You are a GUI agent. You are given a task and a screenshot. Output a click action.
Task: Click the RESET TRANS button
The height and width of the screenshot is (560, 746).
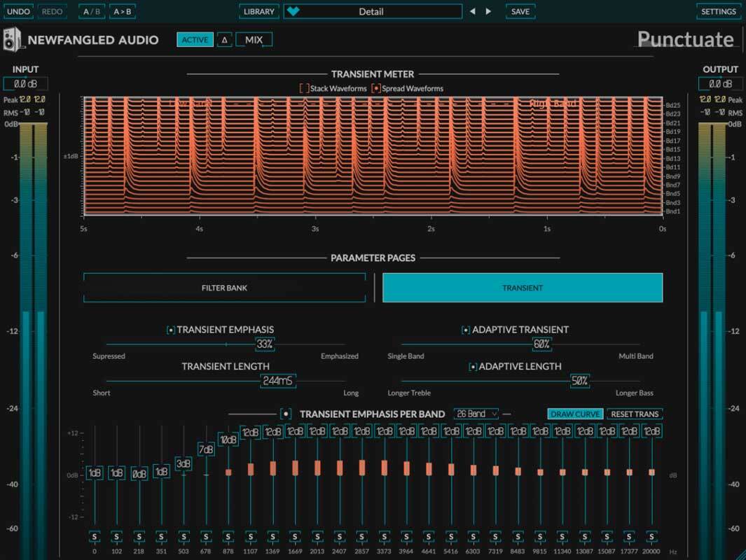635,414
